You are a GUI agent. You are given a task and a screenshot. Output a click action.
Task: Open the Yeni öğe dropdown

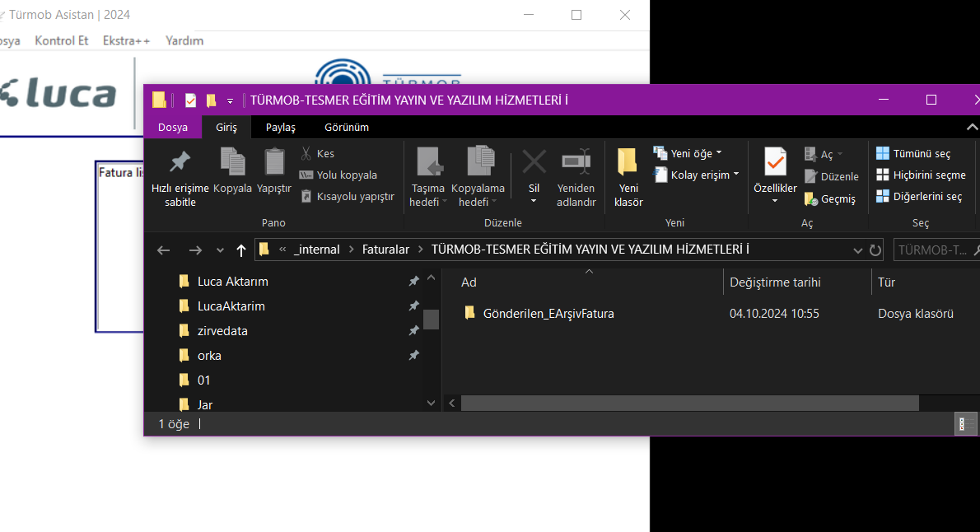coord(688,153)
